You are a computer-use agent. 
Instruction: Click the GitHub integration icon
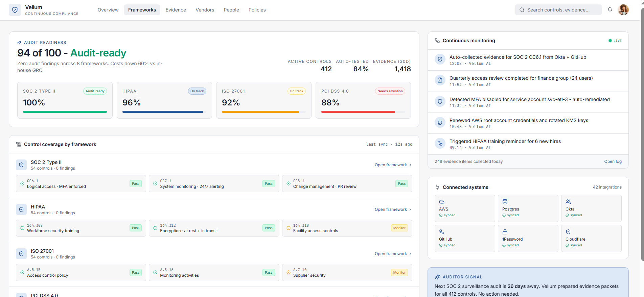[442, 232]
